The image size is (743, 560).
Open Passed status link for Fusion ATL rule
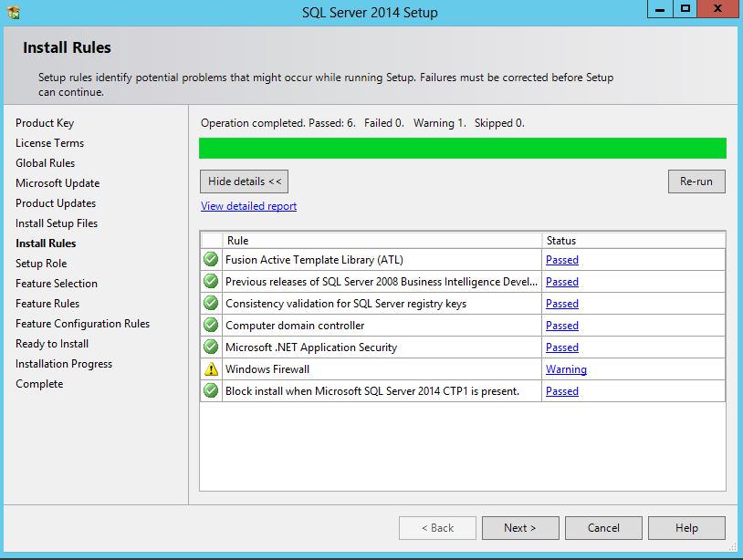pyautogui.click(x=561, y=260)
